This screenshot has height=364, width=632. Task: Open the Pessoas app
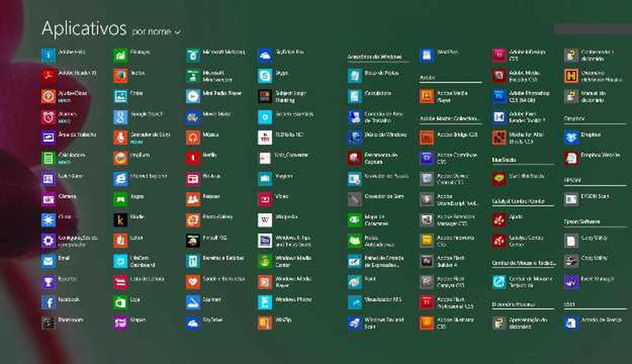click(x=203, y=199)
